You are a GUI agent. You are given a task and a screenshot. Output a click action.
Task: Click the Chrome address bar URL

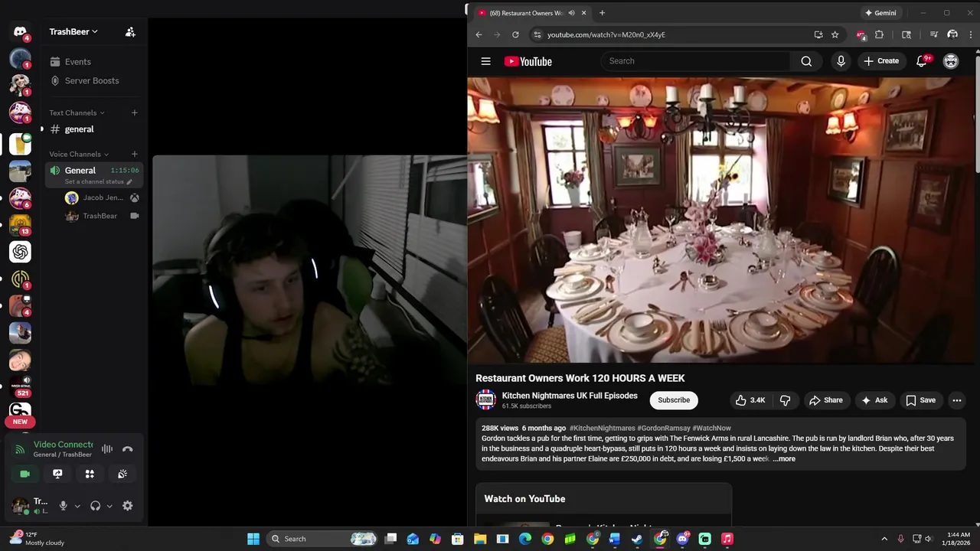click(x=606, y=34)
